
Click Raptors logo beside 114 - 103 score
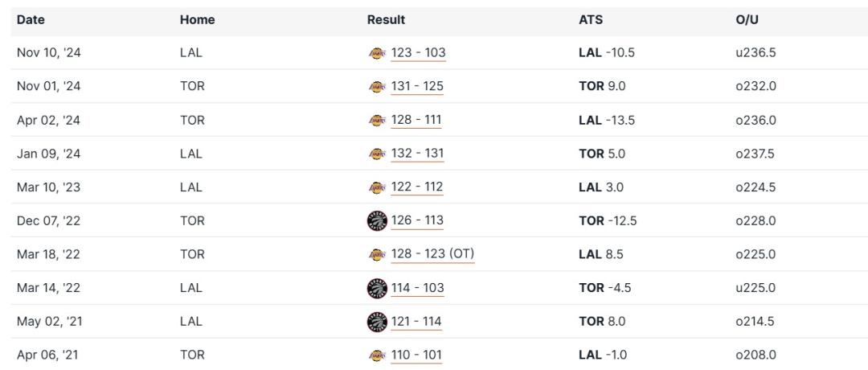376,288
